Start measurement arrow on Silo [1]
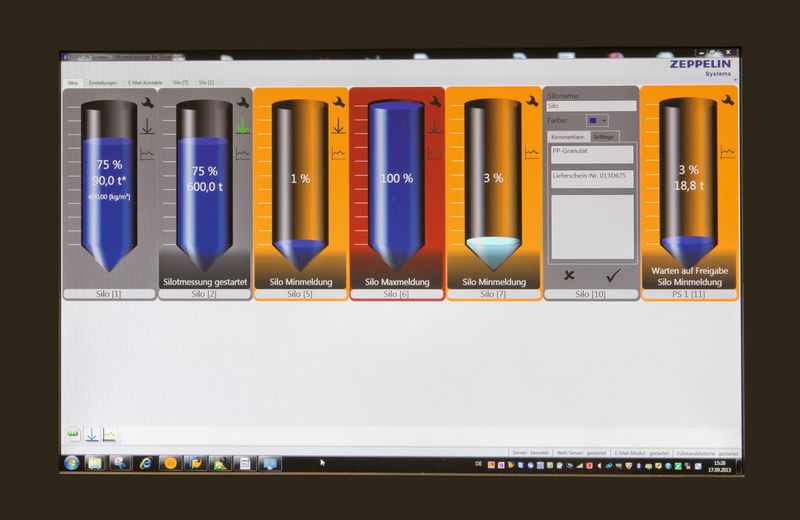Image resolution: width=800 pixels, height=520 pixels. point(147,126)
